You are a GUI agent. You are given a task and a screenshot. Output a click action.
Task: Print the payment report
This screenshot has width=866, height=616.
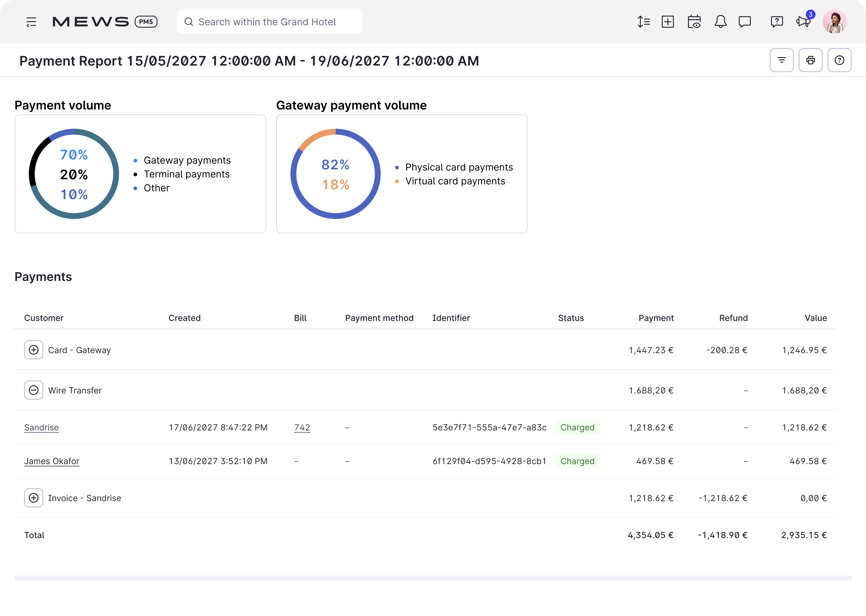pyautogui.click(x=810, y=60)
